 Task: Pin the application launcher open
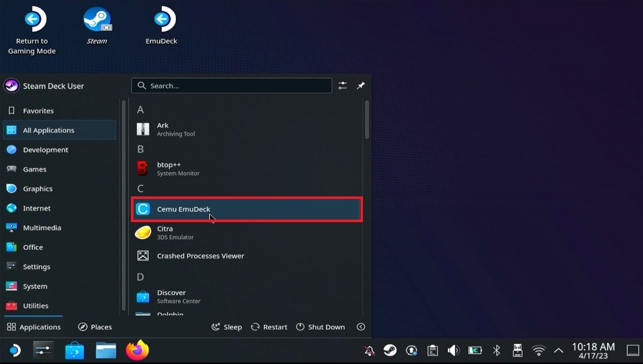[361, 86]
